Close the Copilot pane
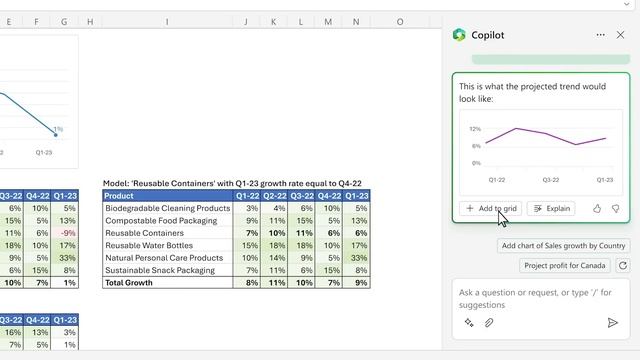Image resolution: width=640 pixels, height=360 pixels. [x=620, y=35]
